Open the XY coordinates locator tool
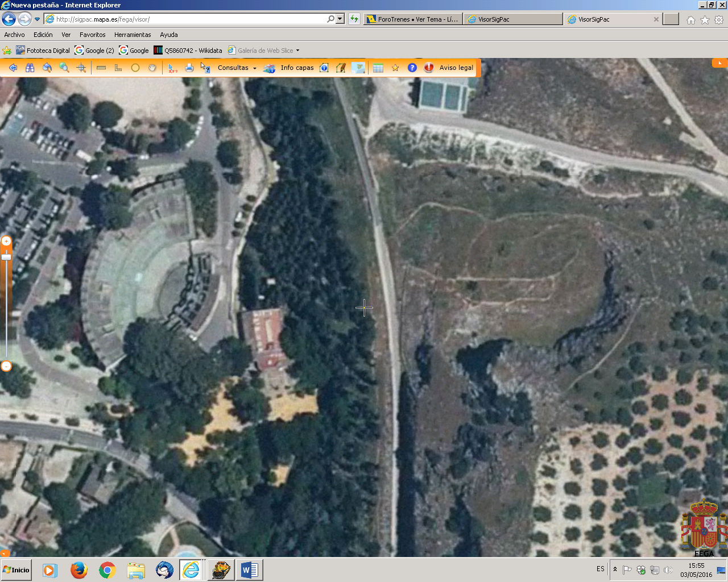The image size is (728, 582). (x=172, y=68)
